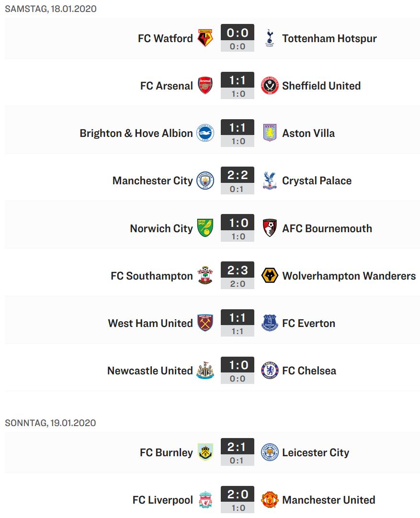Click the Crystal Palace eagle crest
The height and width of the screenshot is (518, 420).
click(x=270, y=180)
